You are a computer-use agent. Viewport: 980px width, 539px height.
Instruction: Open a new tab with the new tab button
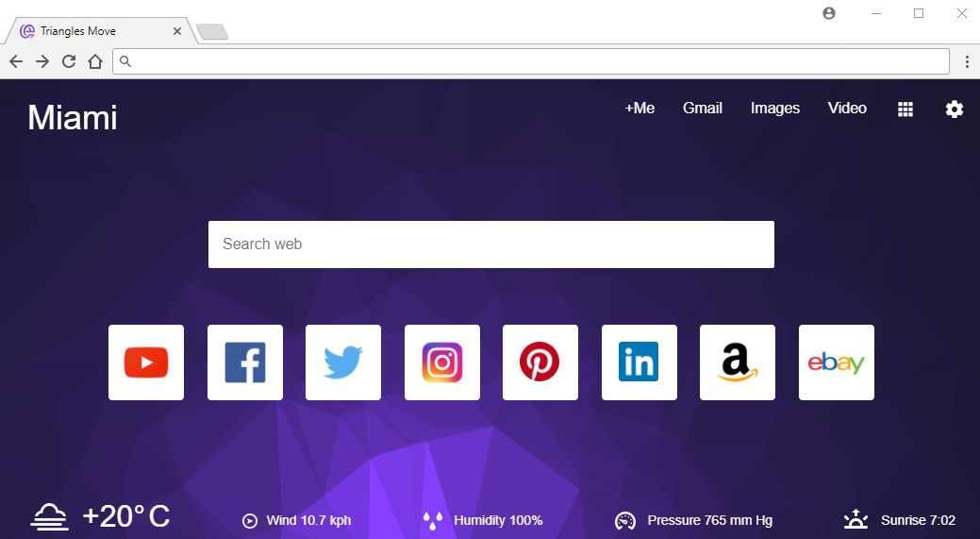212,32
